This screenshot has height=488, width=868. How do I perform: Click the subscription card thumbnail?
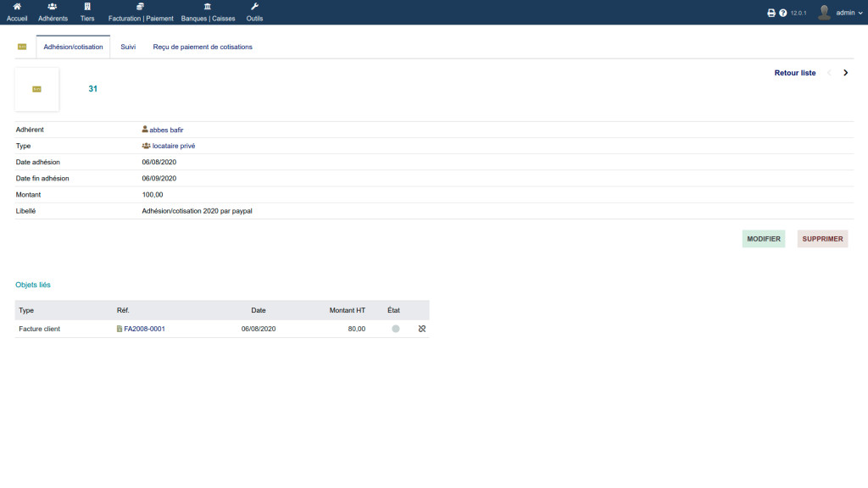pyautogui.click(x=37, y=89)
